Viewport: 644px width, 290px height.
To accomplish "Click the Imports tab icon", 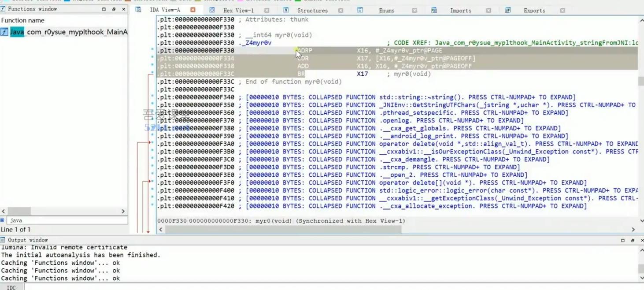I will pos(434,10).
